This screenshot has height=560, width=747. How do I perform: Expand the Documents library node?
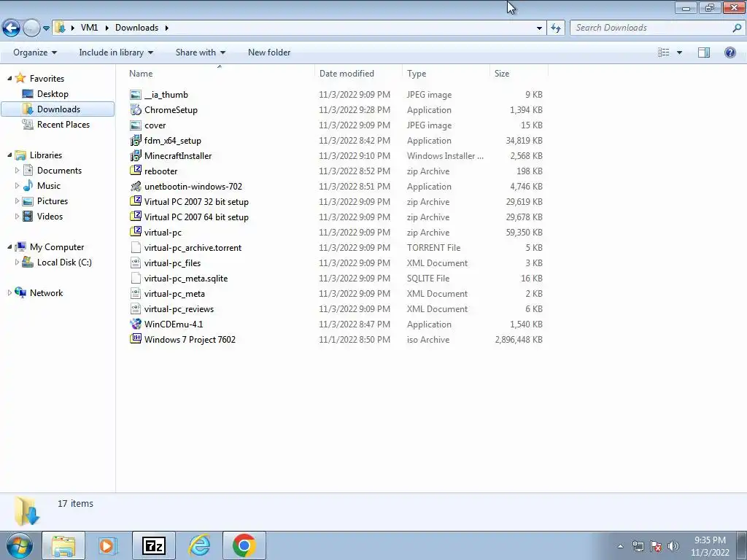pyautogui.click(x=18, y=170)
